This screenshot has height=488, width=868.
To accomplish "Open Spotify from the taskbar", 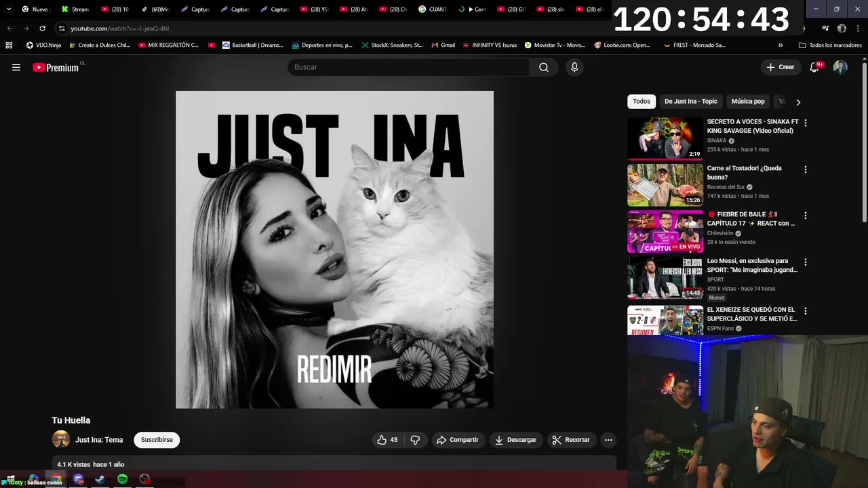I will [122, 479].
